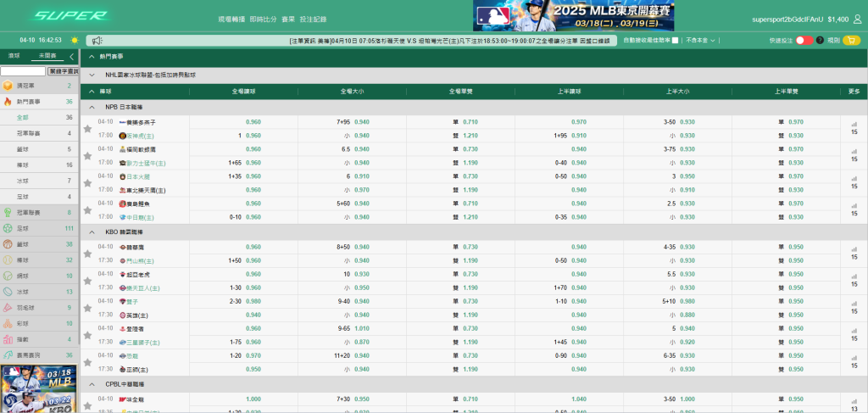The height and width of the screenshot is (413, 868).
Task: Open the 2025 MLB東京開幕賽 banner
Action: coord(574,15)
